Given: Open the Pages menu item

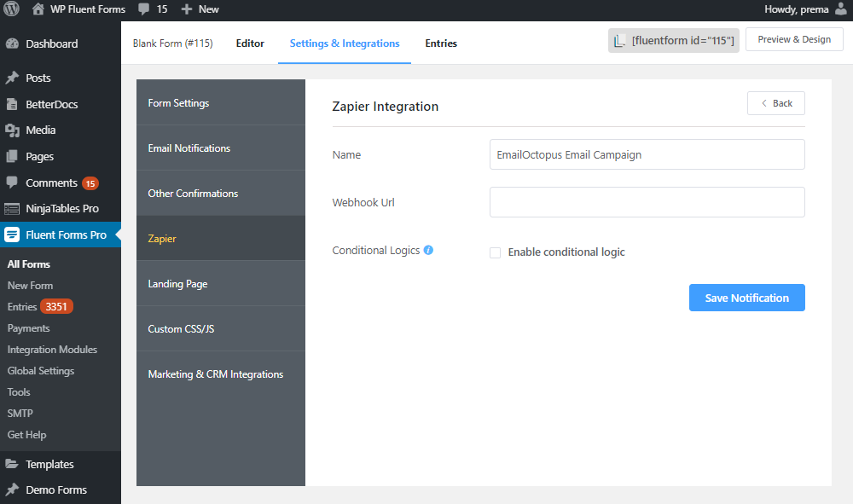Looking at the screenshot, I should click(40, 157).
